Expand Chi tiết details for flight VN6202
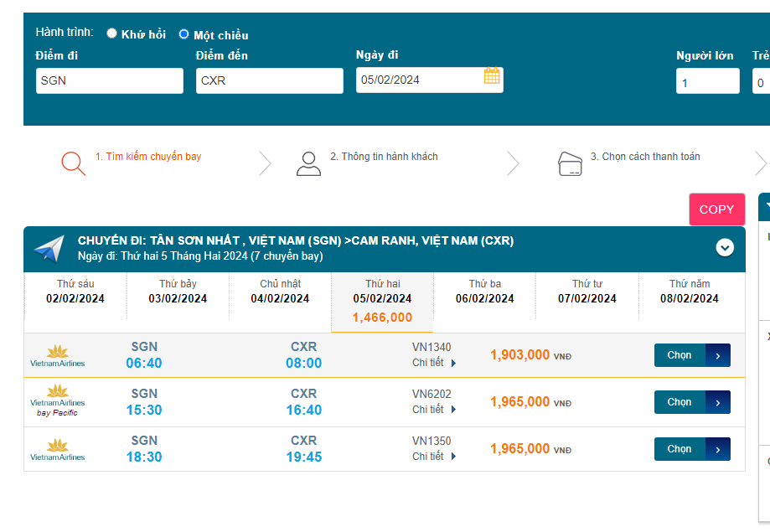 434,410
